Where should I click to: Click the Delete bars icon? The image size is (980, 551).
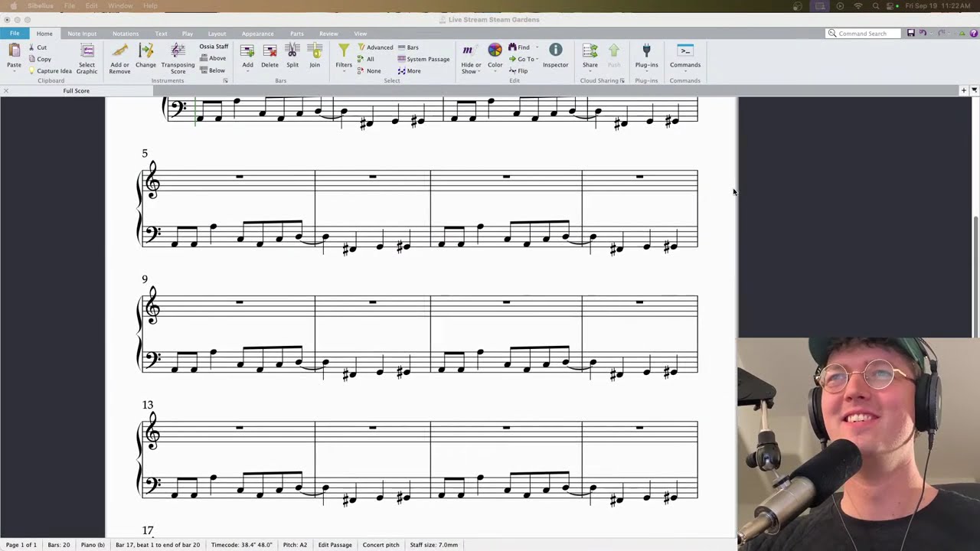click(269, 51)
